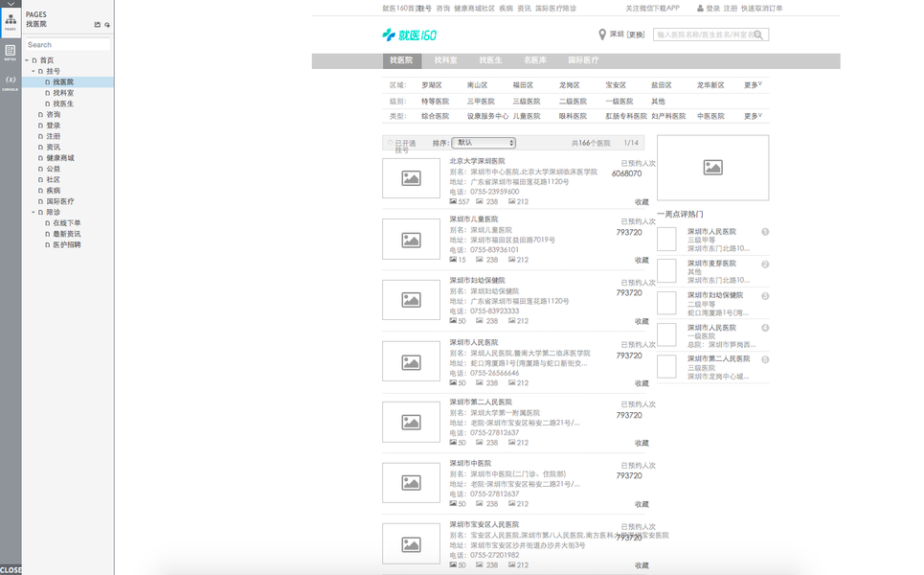The height and width of the screenshot is (575, 924).
Task: Select the active 找医院 tab
Action: 400,60
